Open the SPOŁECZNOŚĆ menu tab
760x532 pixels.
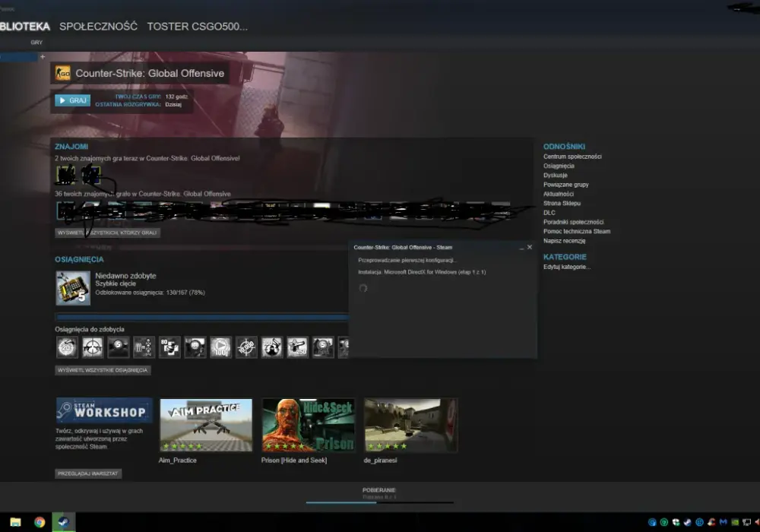98,27
